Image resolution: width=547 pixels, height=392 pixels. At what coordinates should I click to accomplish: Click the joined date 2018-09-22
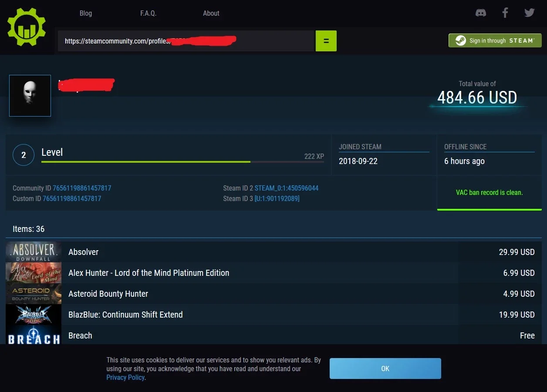(358, 161)
